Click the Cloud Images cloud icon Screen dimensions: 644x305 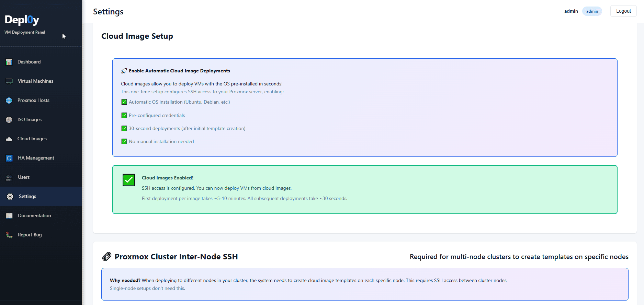click(9, 139)
